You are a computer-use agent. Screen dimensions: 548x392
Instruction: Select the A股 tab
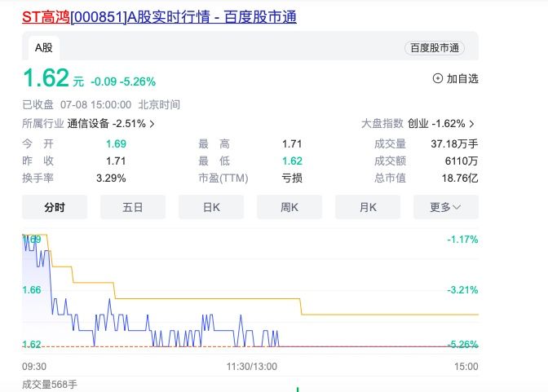pos(44,47)
